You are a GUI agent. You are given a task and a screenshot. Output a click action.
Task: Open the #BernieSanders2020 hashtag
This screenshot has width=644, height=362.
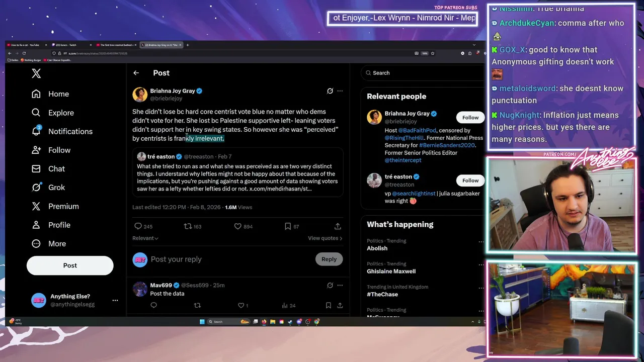pos(447,145)
